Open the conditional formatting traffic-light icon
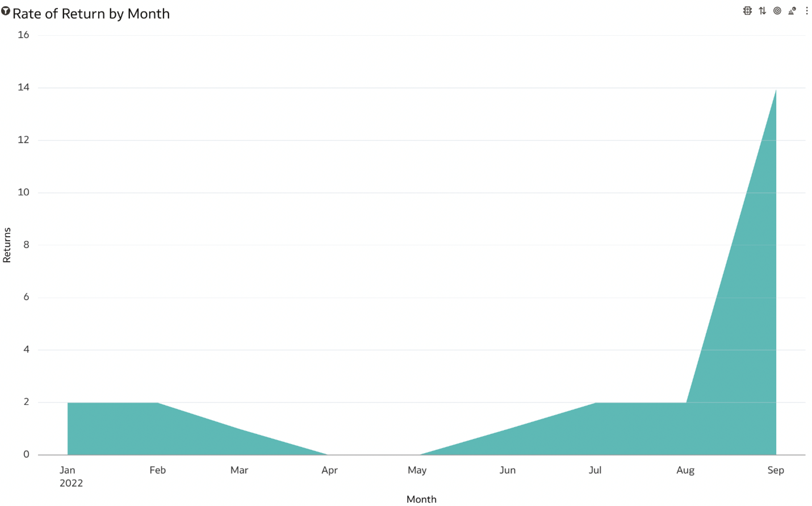This screenshot has height=506, width=812. click(748, 11)
